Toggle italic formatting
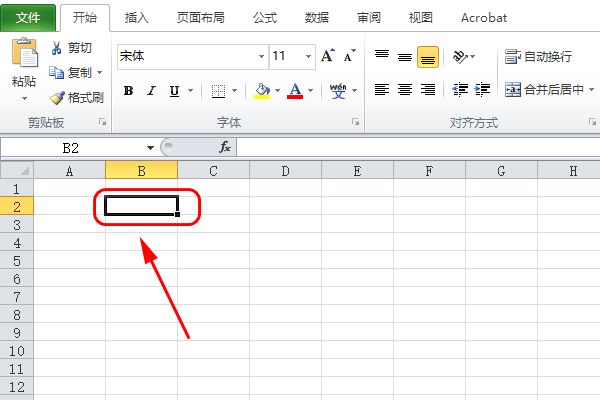600x400 pixels. [x=152, y=91]
